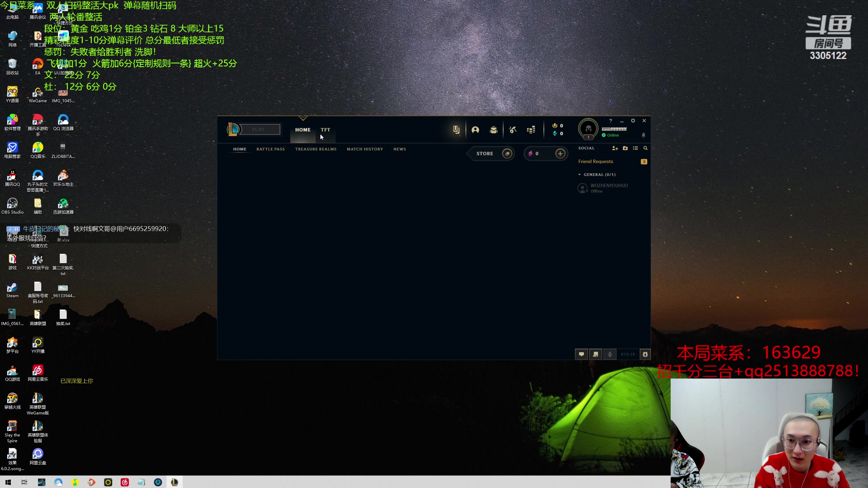Open the coin-stack store icon in the top bar

click(531, 129)
